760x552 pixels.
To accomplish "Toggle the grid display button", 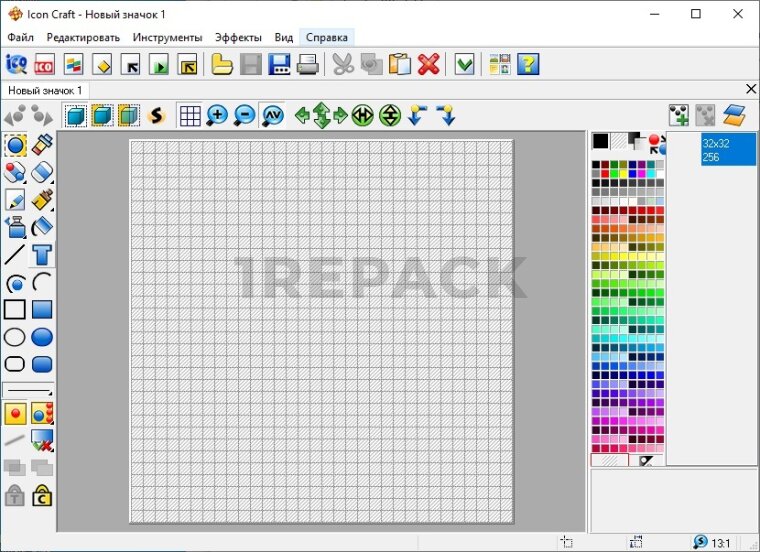I will [190, 116].
